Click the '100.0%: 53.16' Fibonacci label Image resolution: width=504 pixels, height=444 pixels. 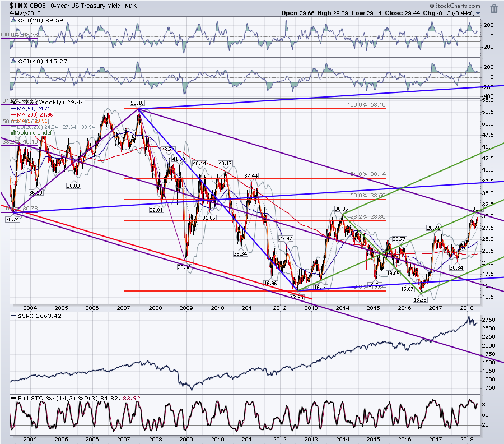click(366, 105)
